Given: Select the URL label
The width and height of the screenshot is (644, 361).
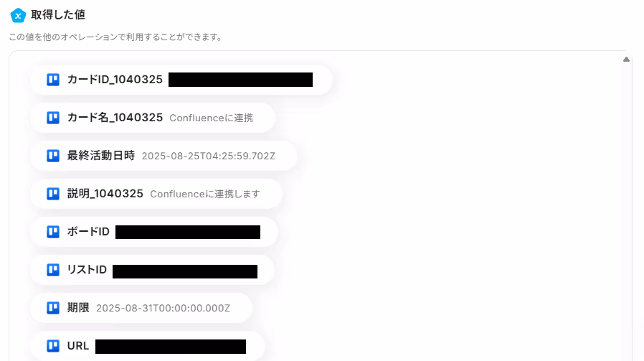Looking at the screenshot, I should (x=78, y=346).
